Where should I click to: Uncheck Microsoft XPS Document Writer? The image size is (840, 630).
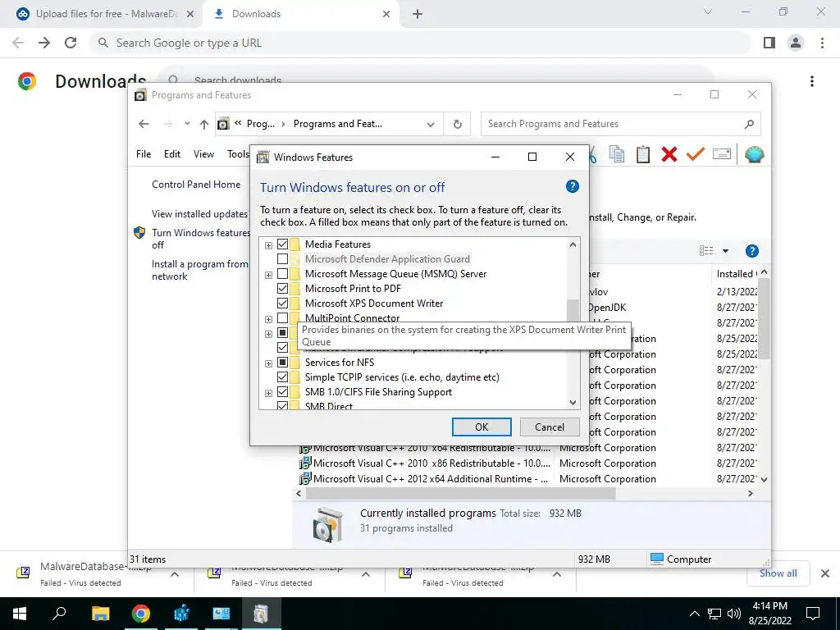click(x=282, y=304)
